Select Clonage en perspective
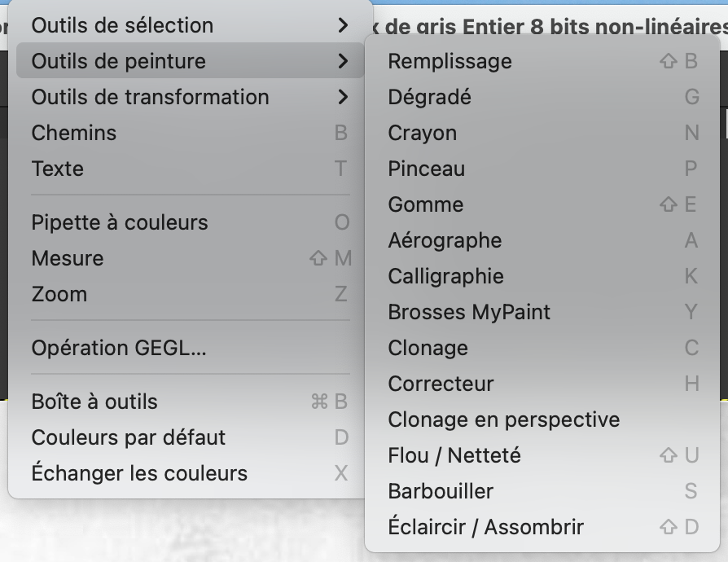 coord(504,419)
